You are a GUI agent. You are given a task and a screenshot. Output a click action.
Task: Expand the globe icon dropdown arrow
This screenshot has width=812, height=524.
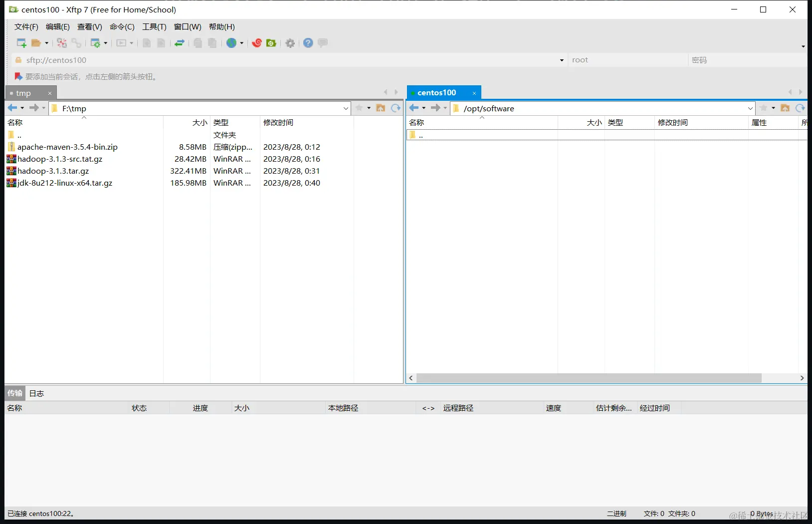point(242,43)
